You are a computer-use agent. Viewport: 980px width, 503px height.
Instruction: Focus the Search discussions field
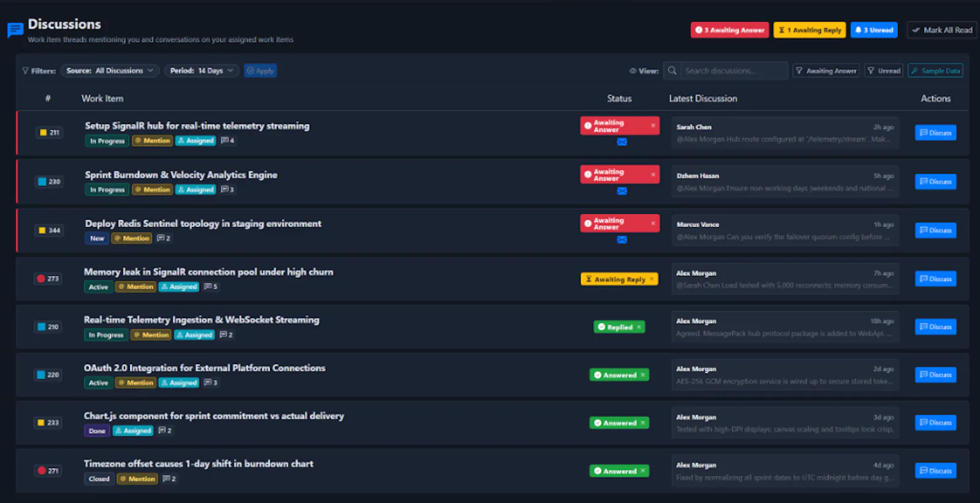coord(734,71)
